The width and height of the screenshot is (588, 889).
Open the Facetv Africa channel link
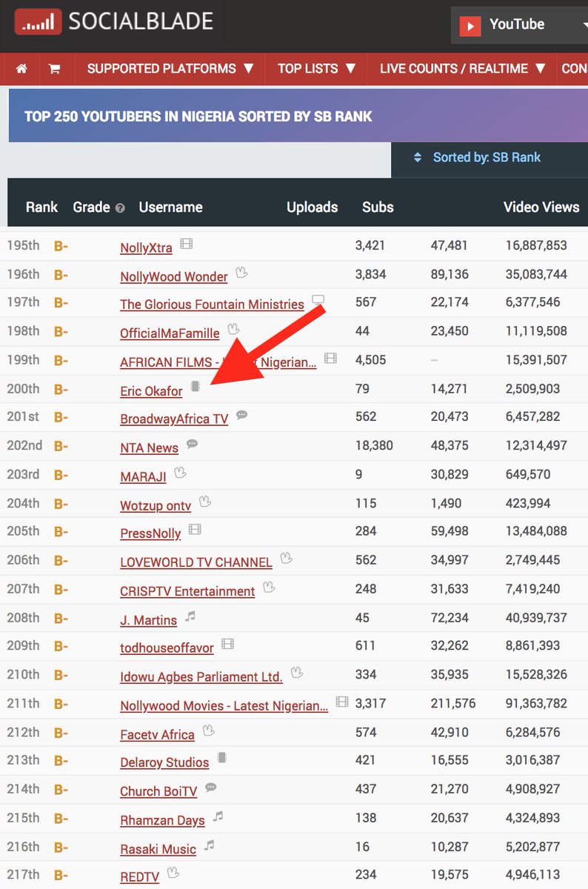coord(157,735)
